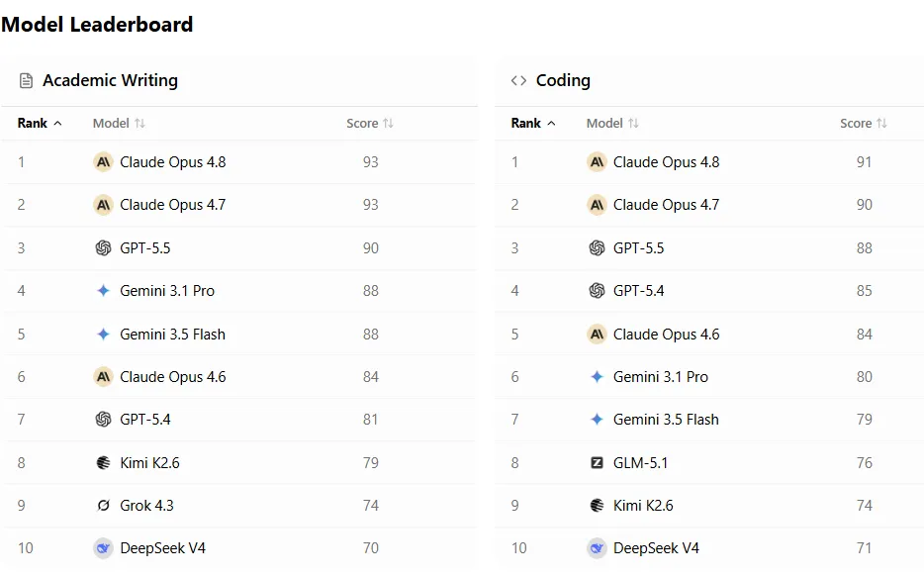924x577 pixels.
Task: Open Claude Opus 4.7 in Coding table
Action: 666,205
